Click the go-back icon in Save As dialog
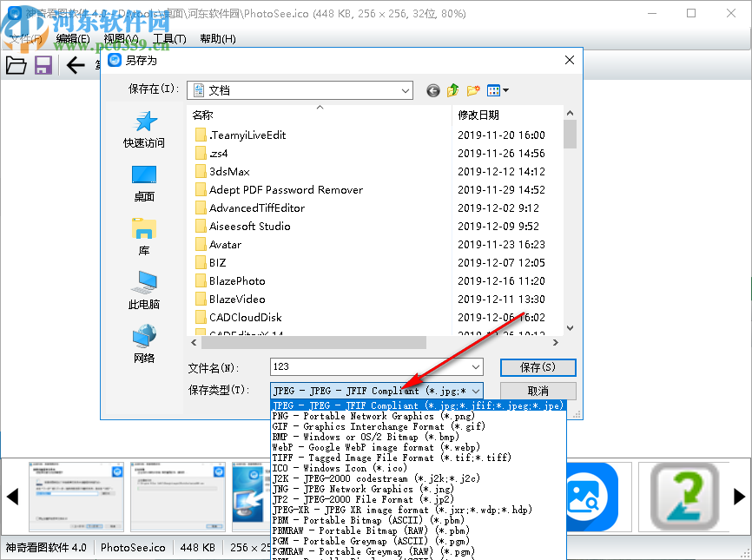 [433, 90]
